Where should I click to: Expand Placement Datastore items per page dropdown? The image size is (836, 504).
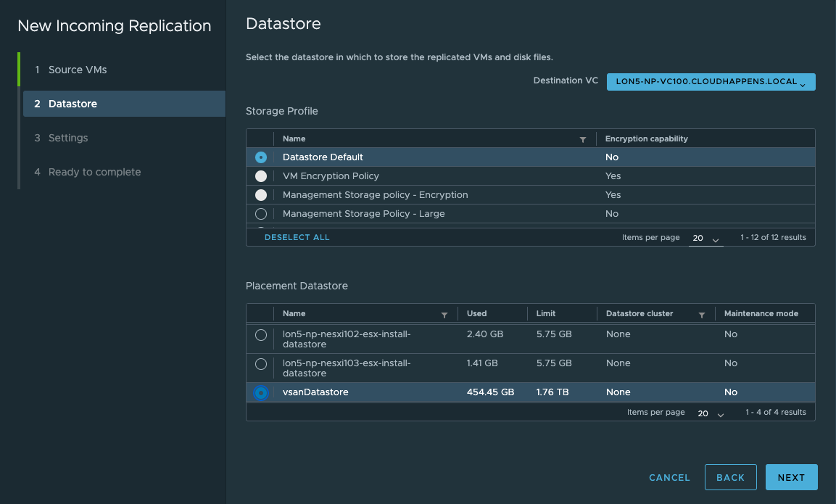(x=711, y=413)
